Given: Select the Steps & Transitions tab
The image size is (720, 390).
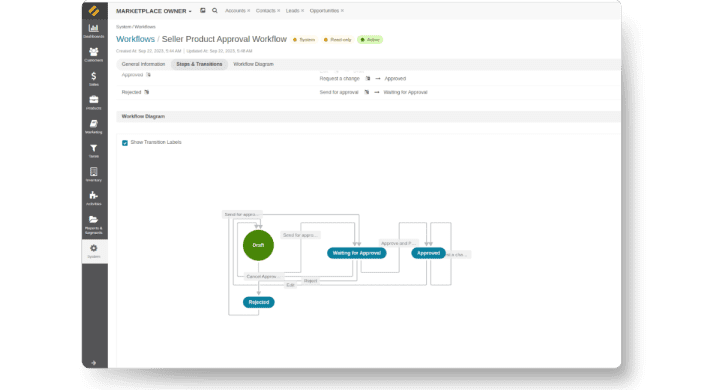Looking at the screenshot, I should (x=199, y=64).
